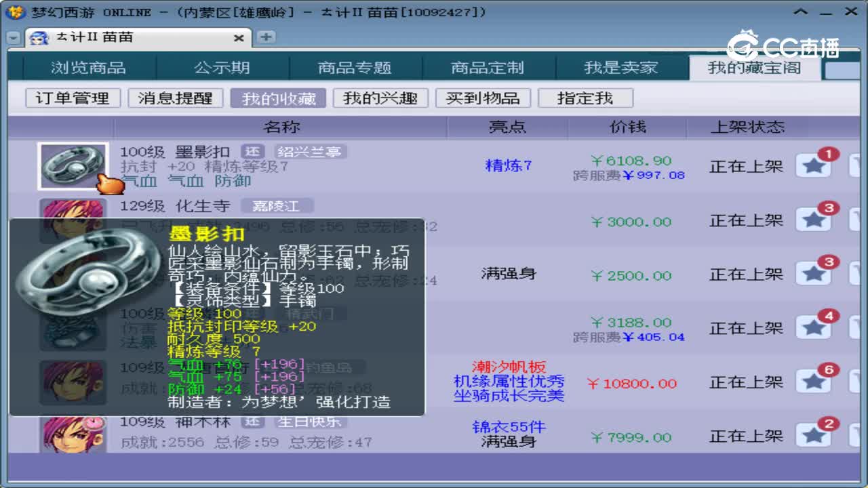
Task: Click cross-server fee ￥997.08
Action: point(654,176)
